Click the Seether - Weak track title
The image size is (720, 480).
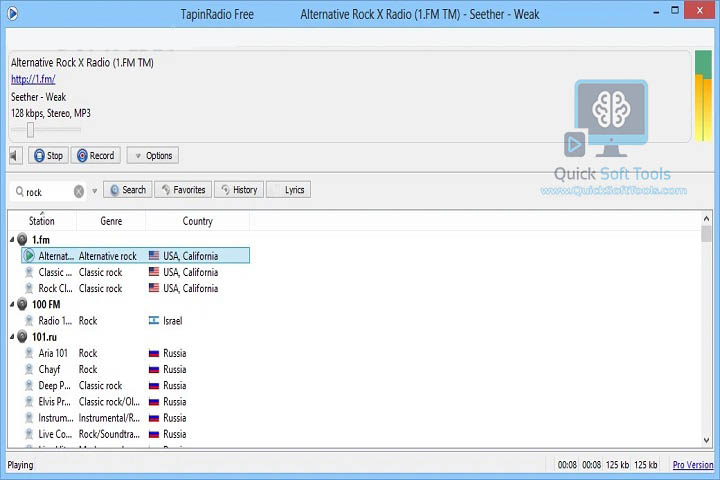(39, 97)
